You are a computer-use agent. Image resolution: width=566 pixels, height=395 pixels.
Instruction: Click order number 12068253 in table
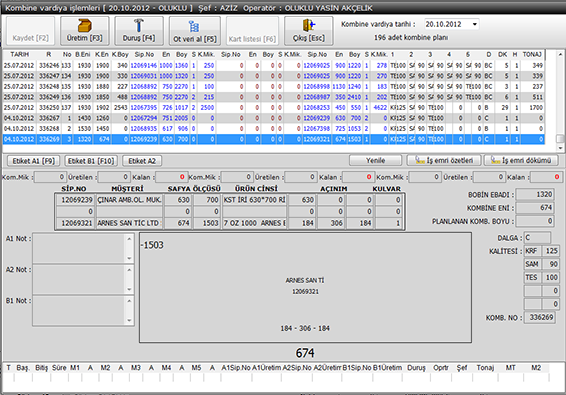pos(317,108)
